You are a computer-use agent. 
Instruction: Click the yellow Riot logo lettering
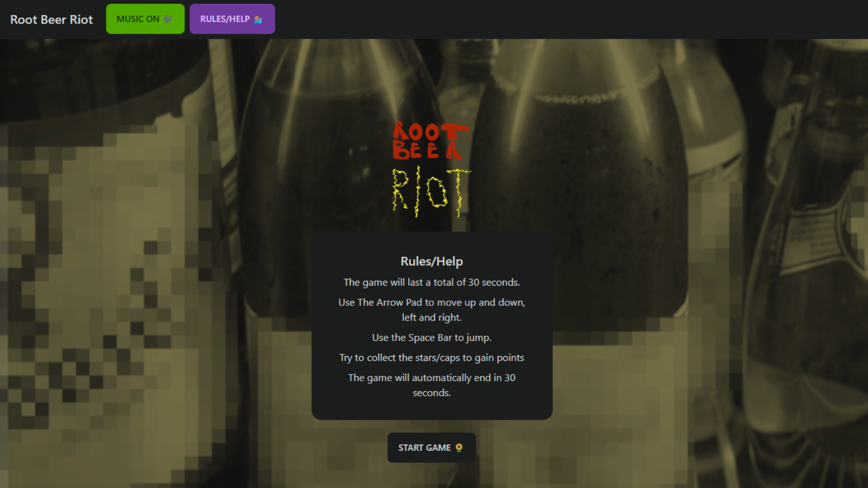click(431, 192)
